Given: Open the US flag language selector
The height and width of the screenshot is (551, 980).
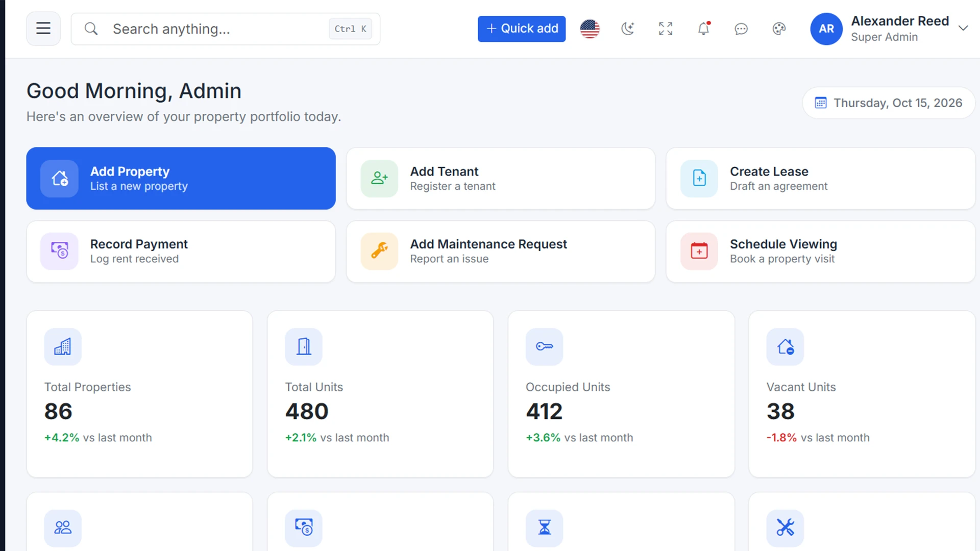Looking at the screenshot, I should 590,29.
